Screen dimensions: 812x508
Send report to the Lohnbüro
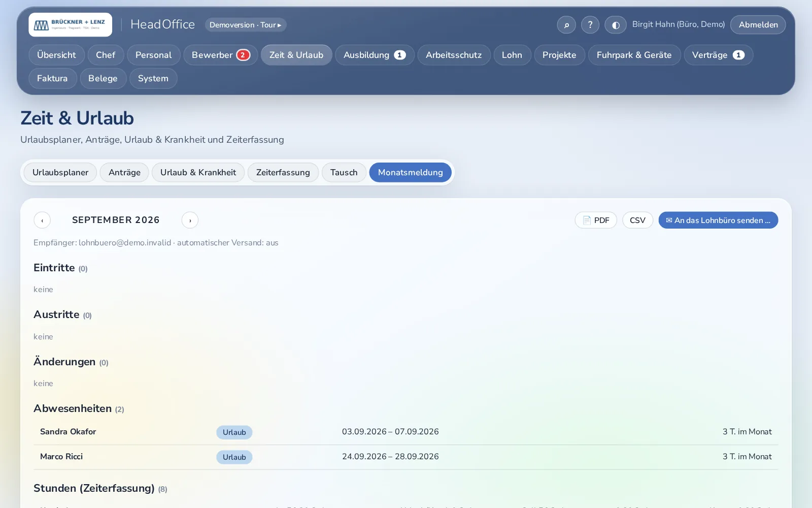click(x=718, y=220)
